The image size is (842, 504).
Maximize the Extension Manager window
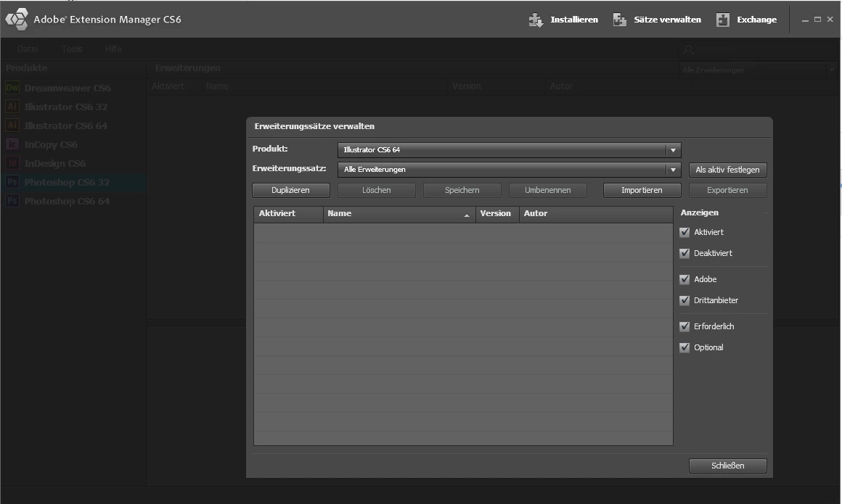(817, 20)
